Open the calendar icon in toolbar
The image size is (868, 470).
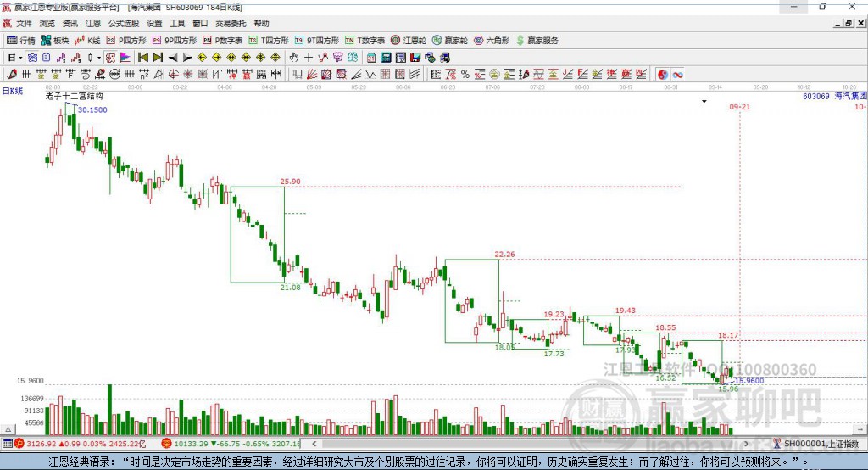click(371, 58)
